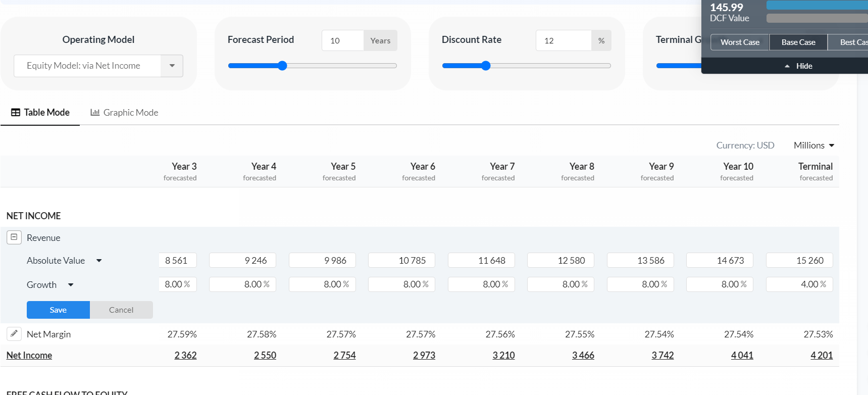Select the Worst Case scenario
868x395 pixels.
pyautogui.click(x=740, y=42)
